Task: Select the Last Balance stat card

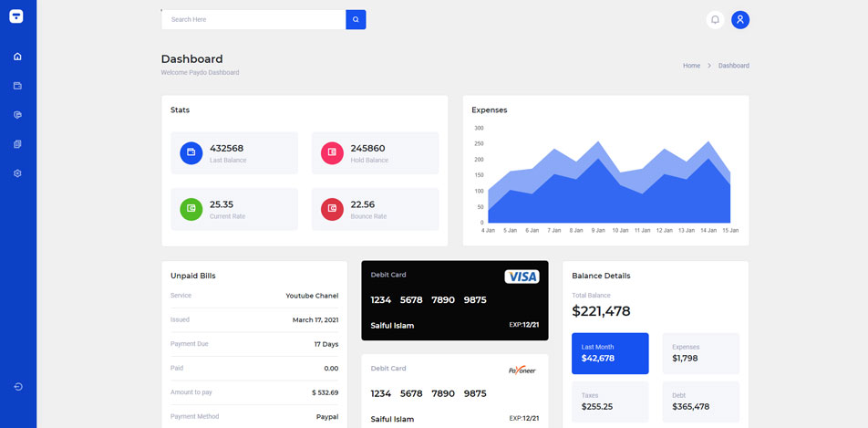Action: [234, 152]
